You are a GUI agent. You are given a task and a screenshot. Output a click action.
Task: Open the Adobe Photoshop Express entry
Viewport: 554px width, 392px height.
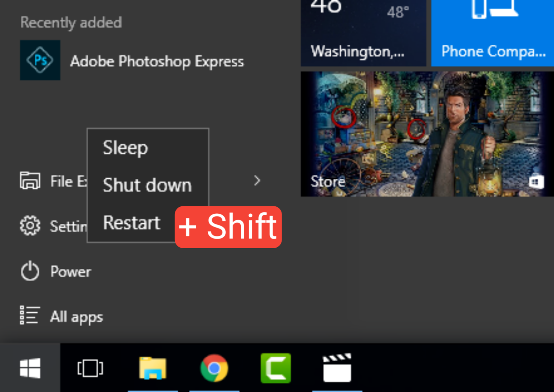coord(157,62)
